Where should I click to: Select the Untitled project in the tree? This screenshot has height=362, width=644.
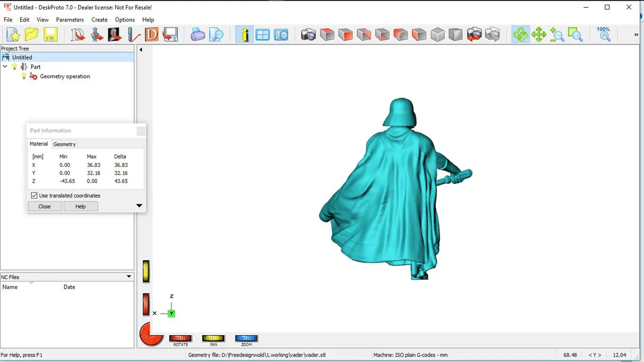pos(22,57)
